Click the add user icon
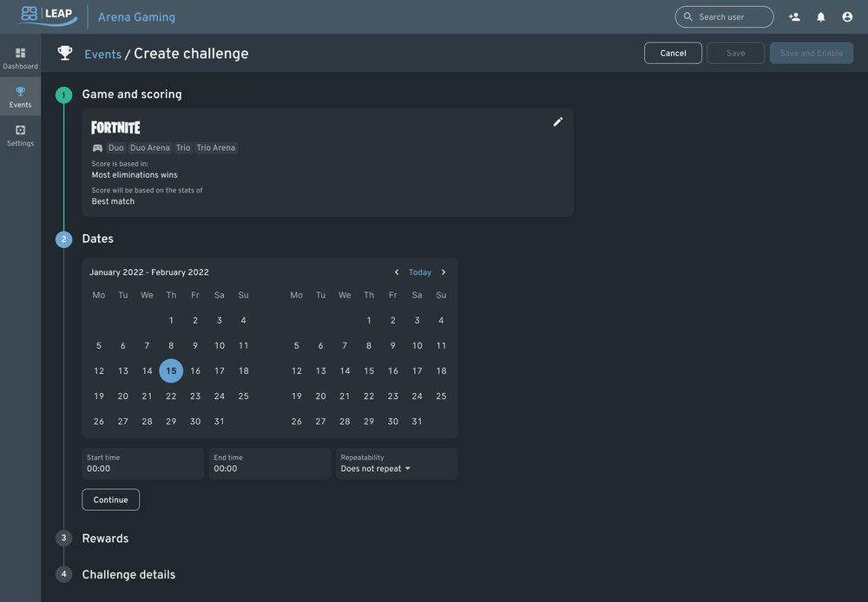 tap(794, 16)
